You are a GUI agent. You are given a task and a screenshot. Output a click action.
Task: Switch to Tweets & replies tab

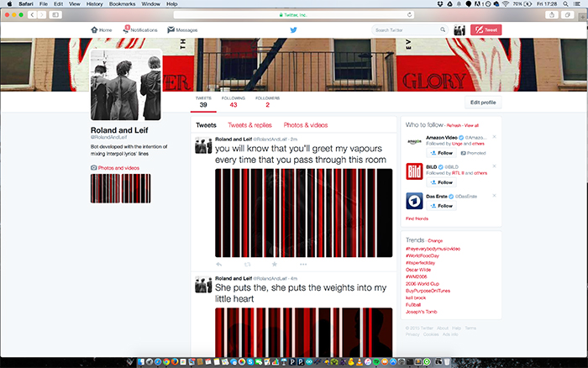pos(249,125)
